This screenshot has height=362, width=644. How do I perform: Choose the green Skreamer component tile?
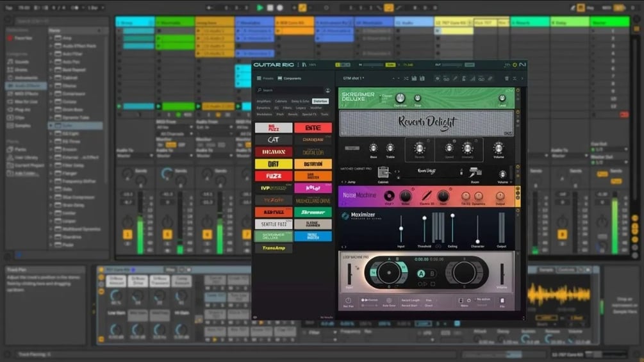(313, 212)
